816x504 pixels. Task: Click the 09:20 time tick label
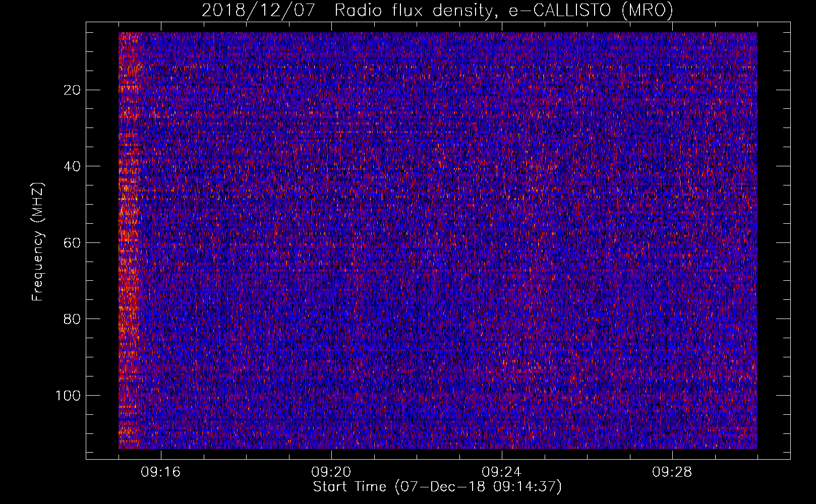click(331, 472)
